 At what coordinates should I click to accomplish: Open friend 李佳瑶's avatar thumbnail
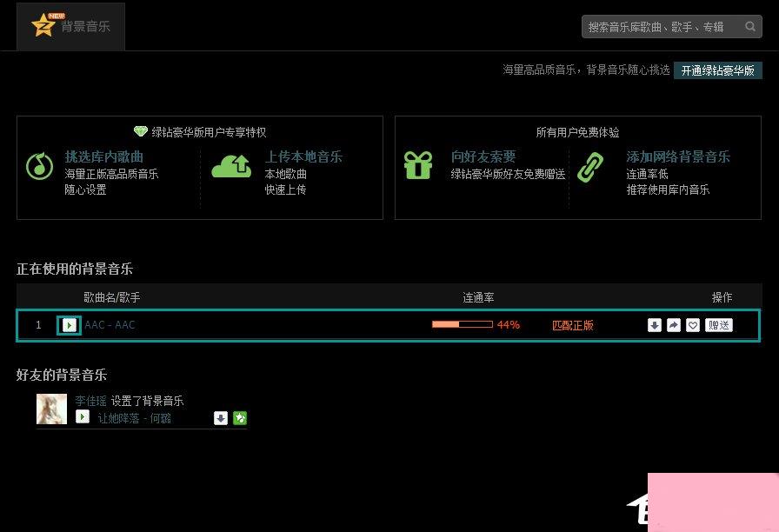click(x=51, y=409)
